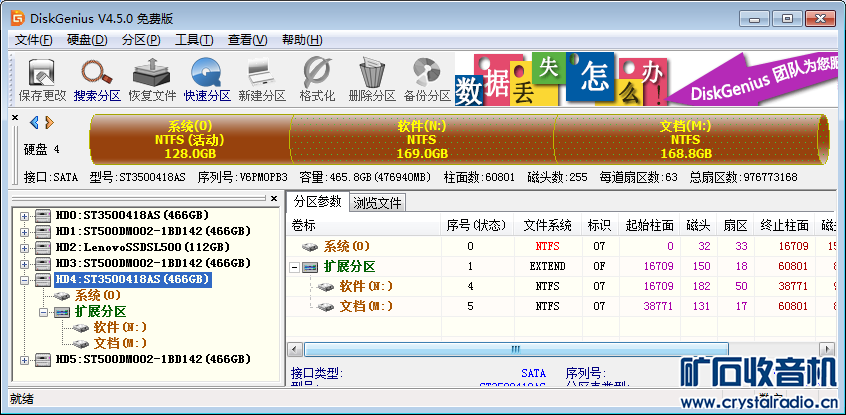The image size is (846, 415).
Task: Click the 数据丢失怎么办 banner advertisement
Action: point(646,79)
